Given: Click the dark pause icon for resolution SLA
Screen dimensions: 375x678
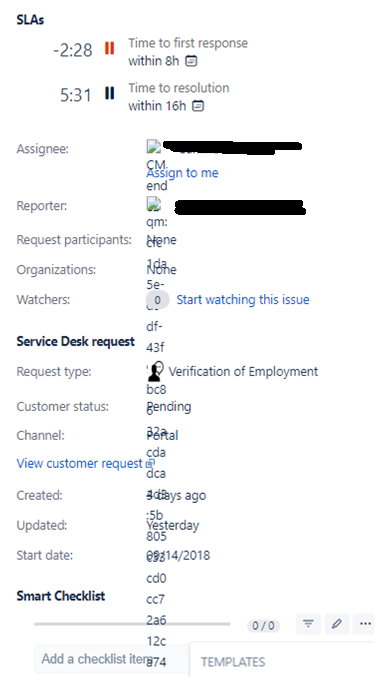Looking at the screenshot, I should [x=109, y=93].
